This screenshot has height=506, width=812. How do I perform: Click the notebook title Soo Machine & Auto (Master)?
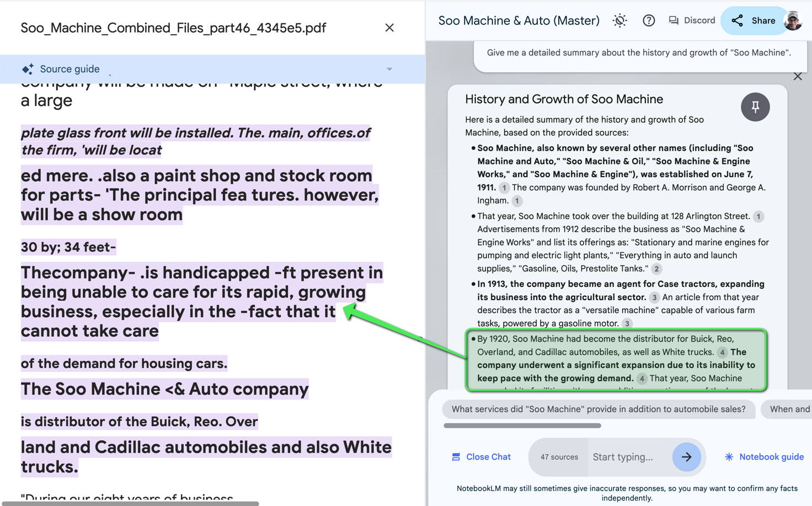pos(519,20)
